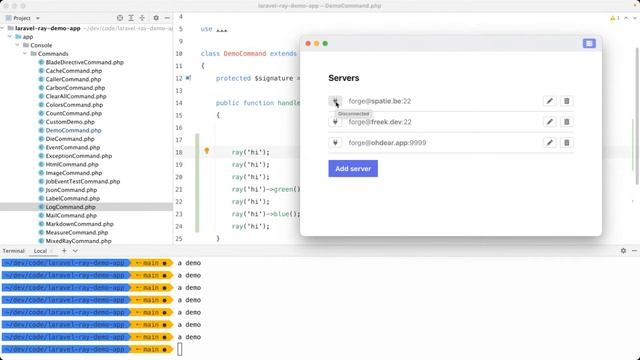Click the gutter override marker on line 12

pyautogui.click(x=188, y=78)
